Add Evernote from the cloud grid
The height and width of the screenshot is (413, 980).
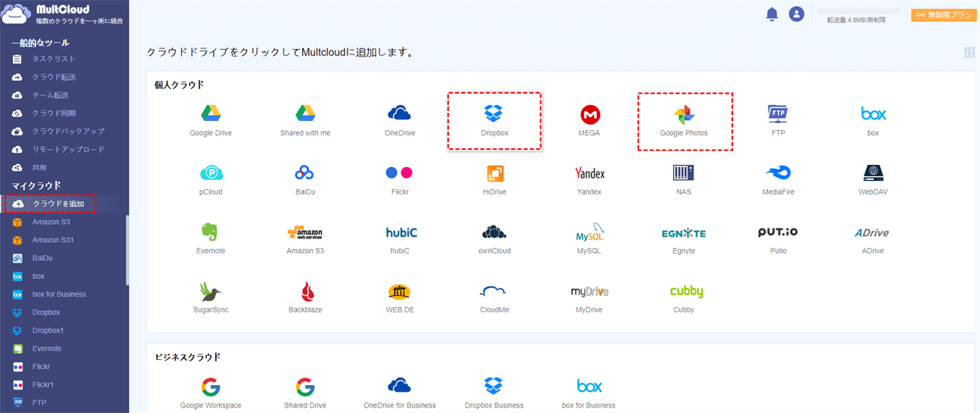(x=211, y=239)
